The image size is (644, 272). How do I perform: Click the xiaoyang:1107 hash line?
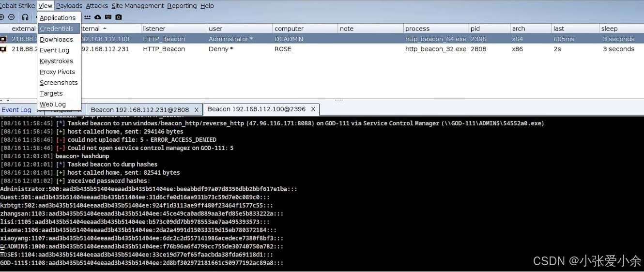(x=142, y=238)
